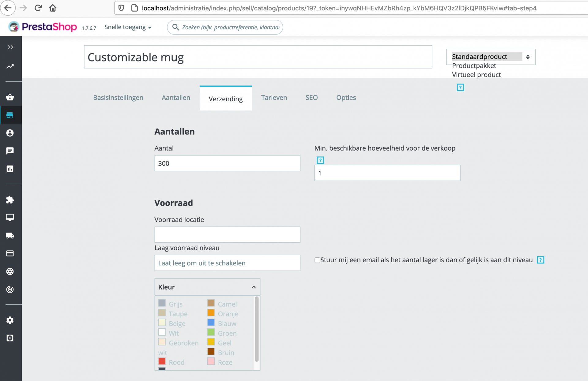588x381 pixels.
Task: Open the Snelle toegang dropdown menu
Action: click(x=128, y=27)
